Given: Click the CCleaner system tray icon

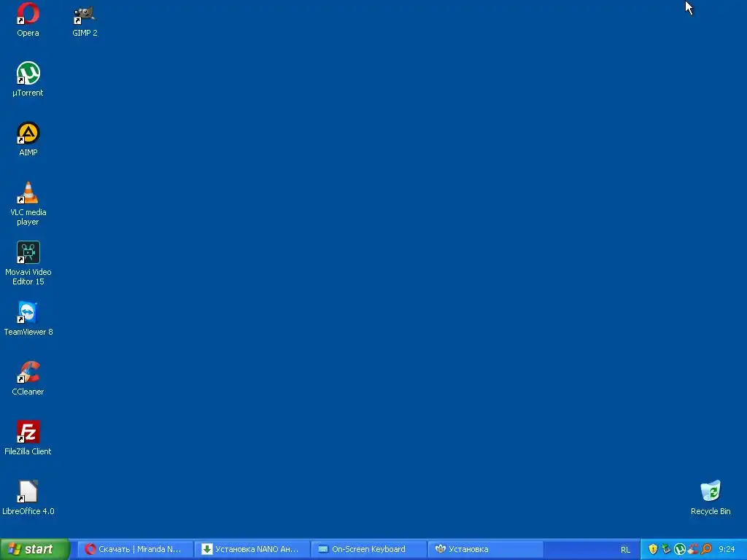Looking at the screenshot, I should click(693, 549).
